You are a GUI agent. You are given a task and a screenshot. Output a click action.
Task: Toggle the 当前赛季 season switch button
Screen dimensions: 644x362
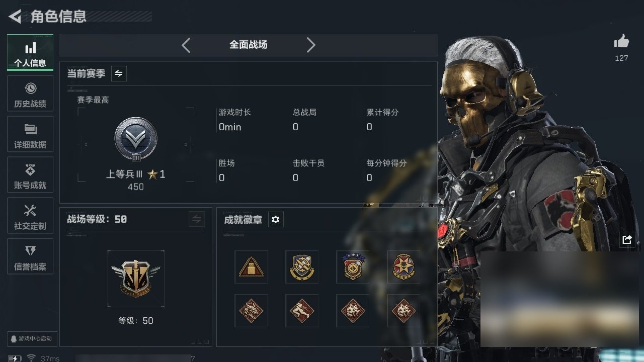pos(119,73)
